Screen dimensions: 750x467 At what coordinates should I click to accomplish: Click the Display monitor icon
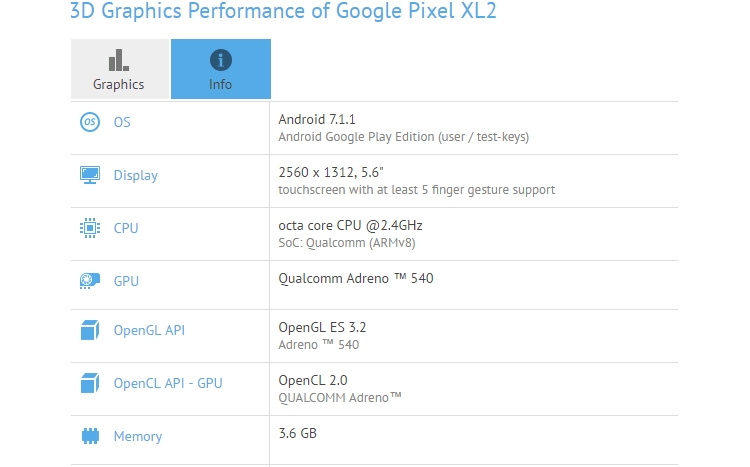[90, 175]
